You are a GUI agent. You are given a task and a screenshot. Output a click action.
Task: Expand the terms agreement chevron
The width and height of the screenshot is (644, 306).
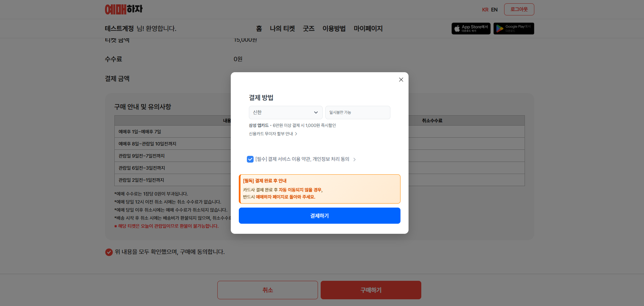355,160
